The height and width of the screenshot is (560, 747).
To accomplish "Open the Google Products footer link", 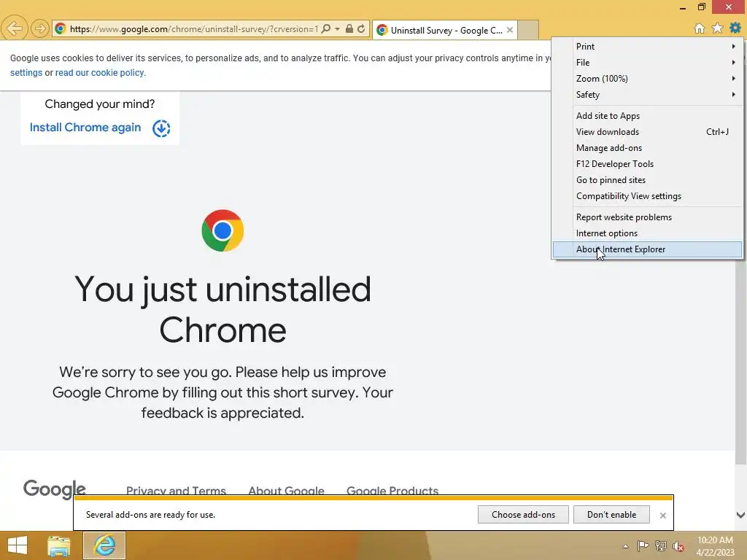I will pos(392,491).
